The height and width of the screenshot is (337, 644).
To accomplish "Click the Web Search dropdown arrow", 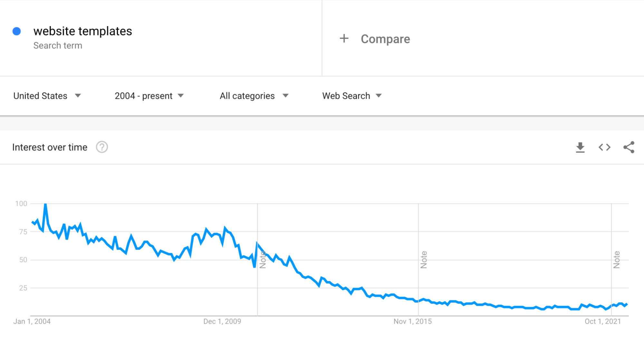I will (x=379, y=96).
